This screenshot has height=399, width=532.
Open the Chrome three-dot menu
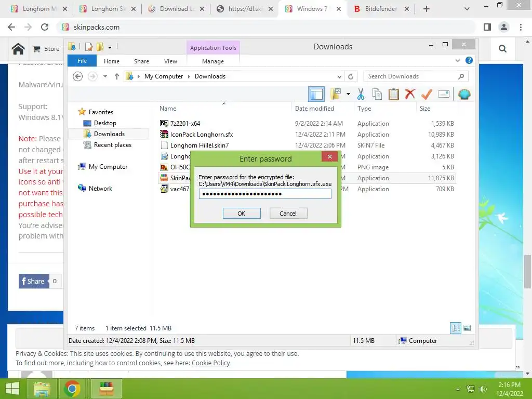point(521,27)
